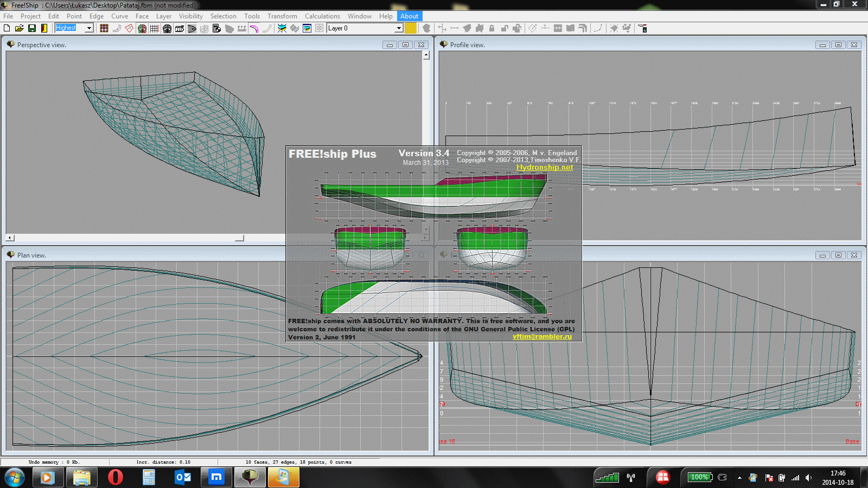The height and width of the screenshot is (488, 868).
Task: Click the New file icon in toolbar
Action: [x=7, y=28]
